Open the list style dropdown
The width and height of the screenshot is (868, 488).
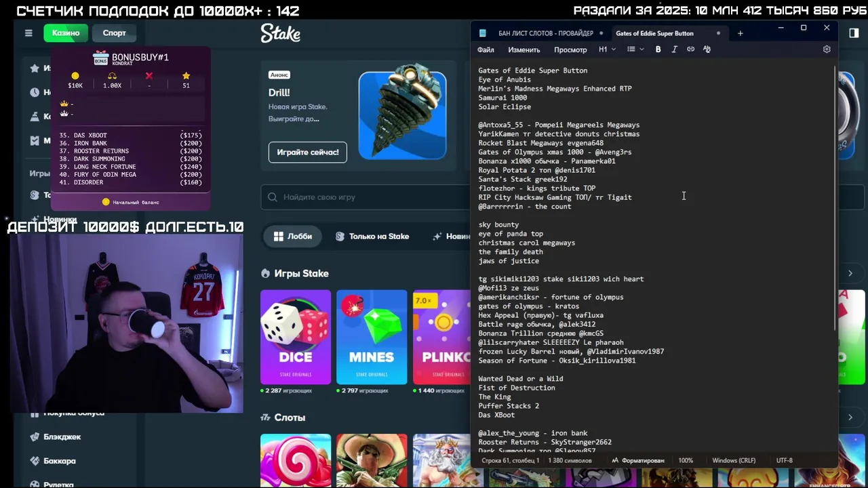click(x=635, y=49)
